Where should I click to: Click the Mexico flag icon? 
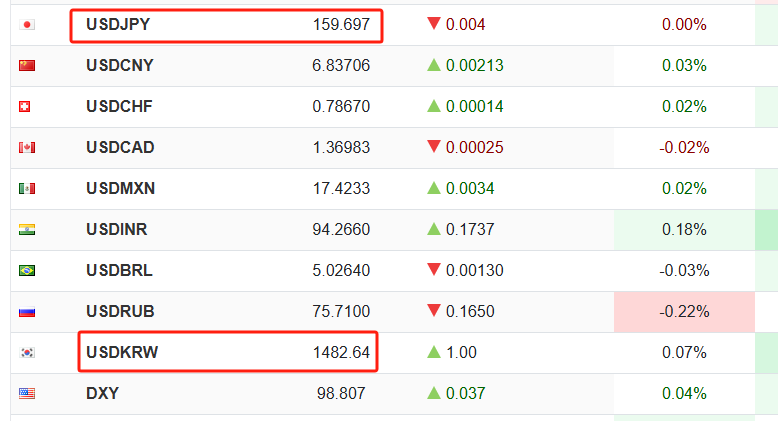point(27,188)
